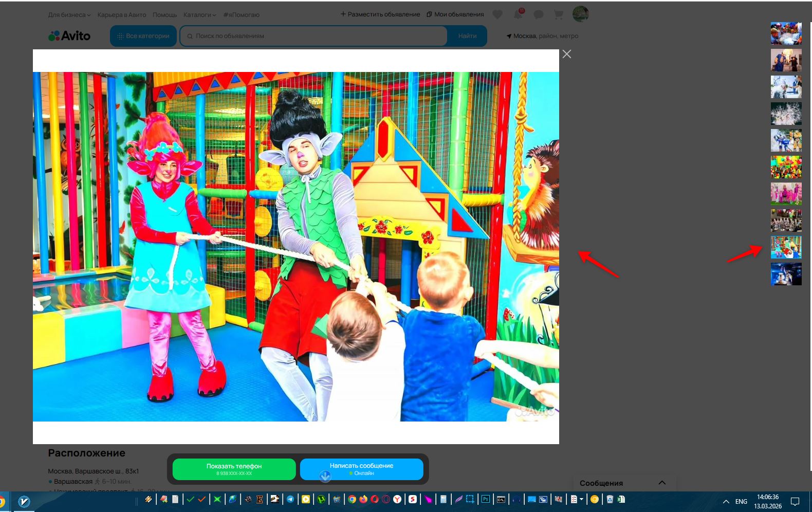This screenshot has height=512, width=812.
Task: Go to the Avito home logo
Action: (69, 36)
